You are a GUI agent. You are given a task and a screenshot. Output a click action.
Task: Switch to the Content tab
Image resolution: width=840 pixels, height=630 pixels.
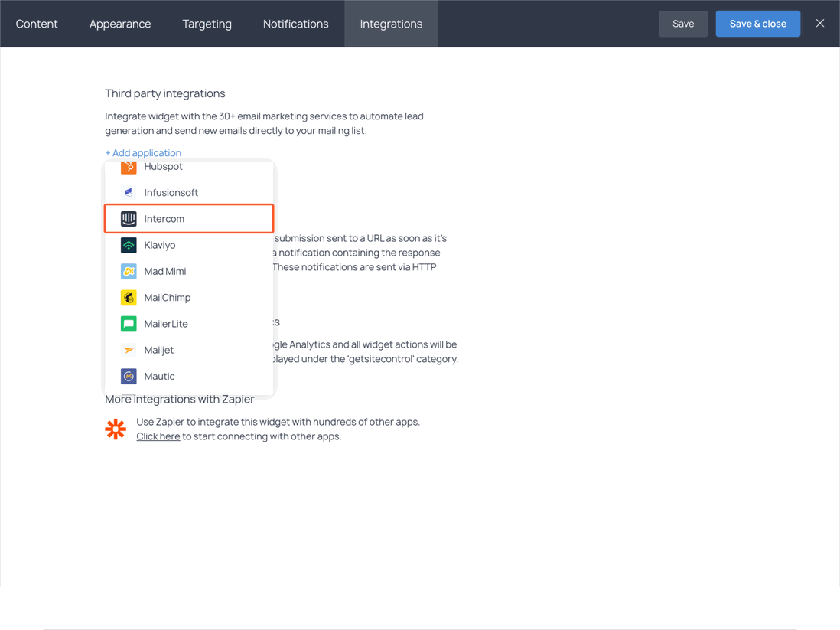coord(36,23)
